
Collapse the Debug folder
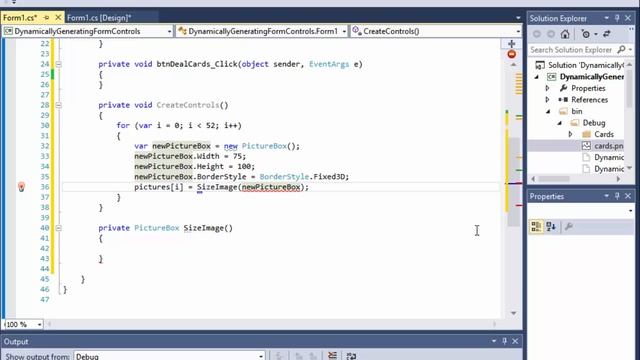pyautogui.click(x=560, y=123)
